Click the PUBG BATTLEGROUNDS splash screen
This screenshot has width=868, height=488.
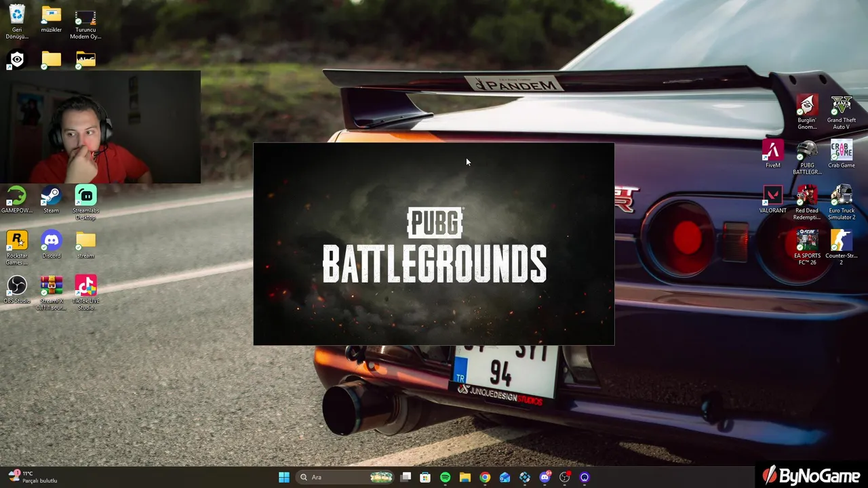pos(434,244)
